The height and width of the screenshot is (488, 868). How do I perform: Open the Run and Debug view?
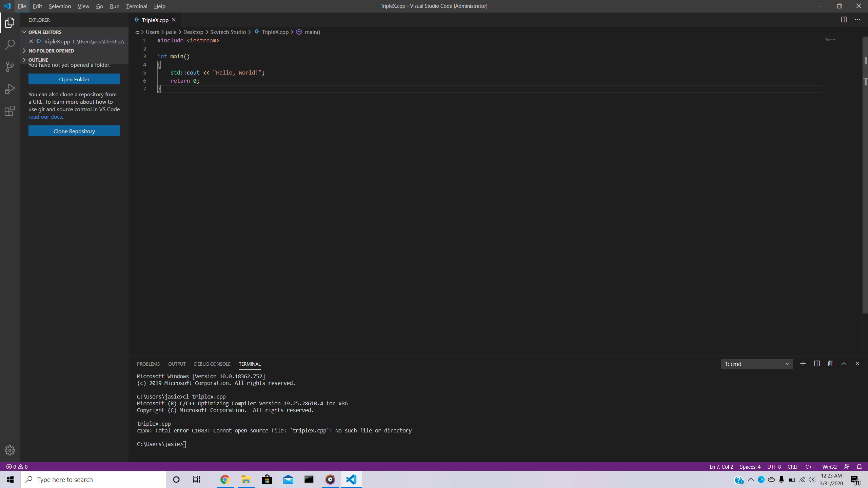(x=10, y=89)
